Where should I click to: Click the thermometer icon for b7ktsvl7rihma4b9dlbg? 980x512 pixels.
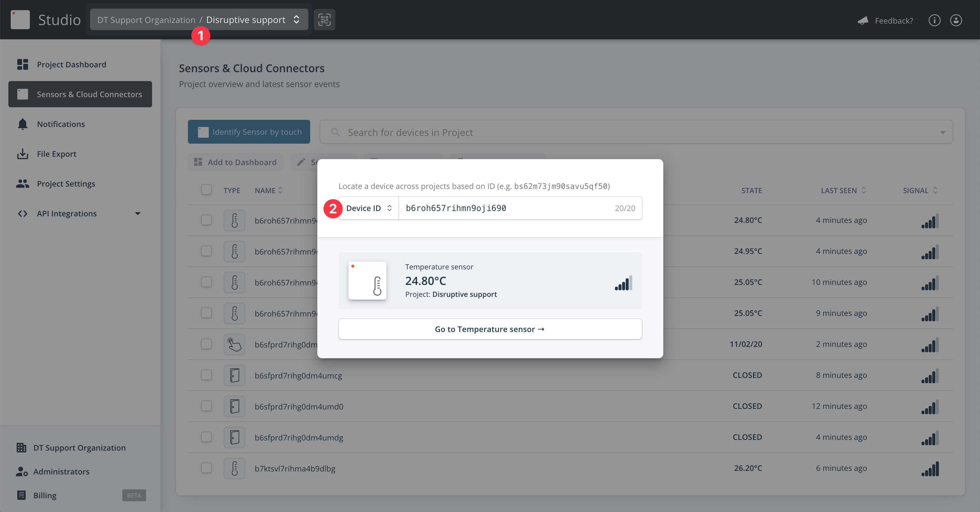(x=234, y=468)
